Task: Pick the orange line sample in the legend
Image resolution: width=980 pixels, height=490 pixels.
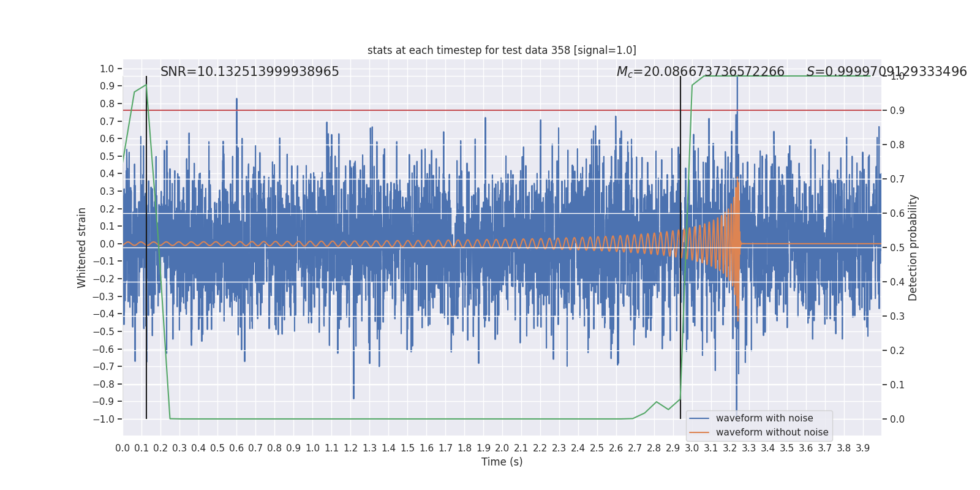Action: pyautogui.click(x=699, y=432)
